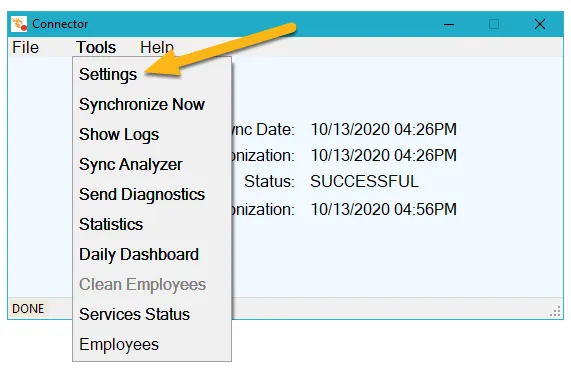Maximize the Connector window
Viewport: 571px width, 368px height.
coord(494,24)
